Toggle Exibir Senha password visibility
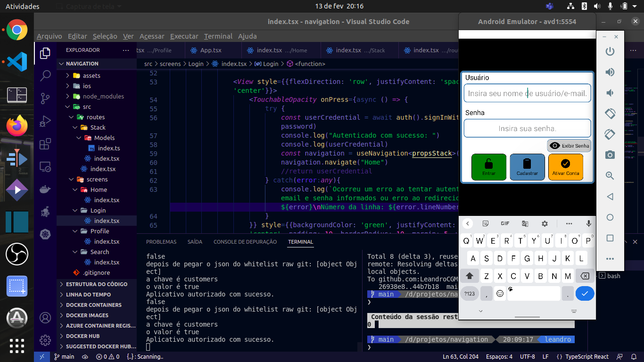The width and height of the screenshot is (644, 362). [x=570, y=146]
